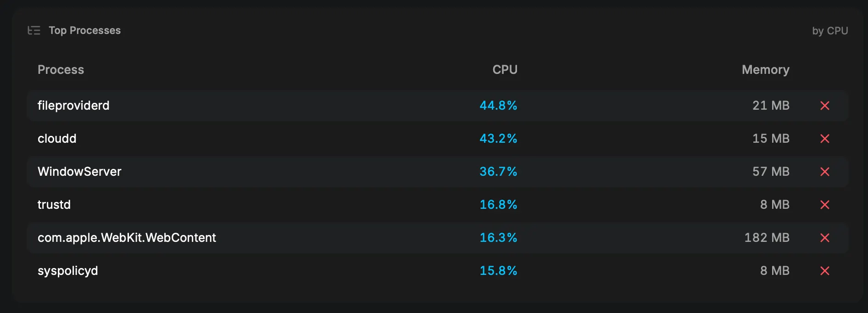Kill the fileproviderd process with red X
This screenshot has width=868, height=313.
824,106
